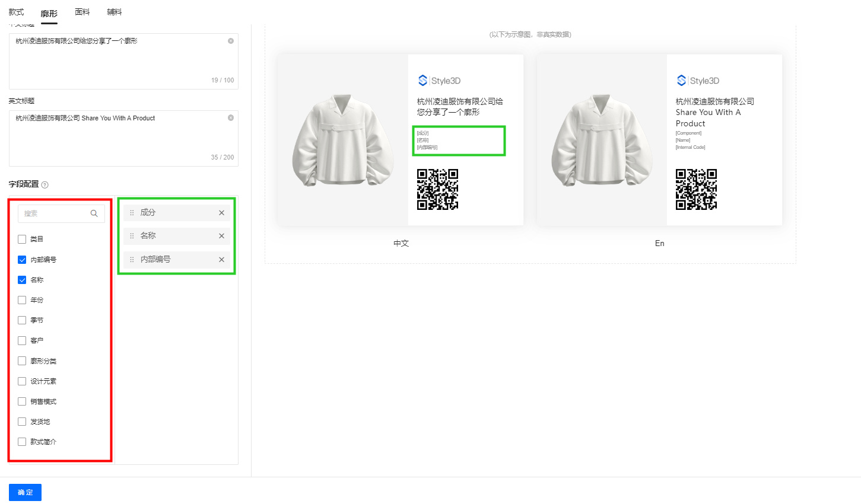The width and height of the screenshot is (861, 504).
Task: Click the search magnifier icon in field list
Action: click(x=94, y=213)
